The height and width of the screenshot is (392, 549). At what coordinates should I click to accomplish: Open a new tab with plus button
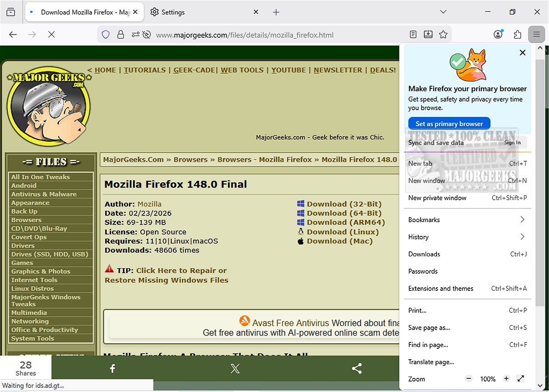[276, 12]
